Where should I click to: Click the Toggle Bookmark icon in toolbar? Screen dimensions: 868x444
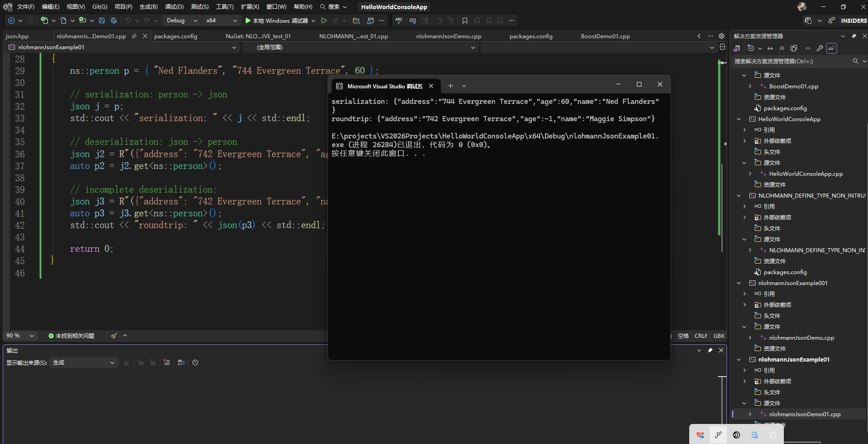465,20
